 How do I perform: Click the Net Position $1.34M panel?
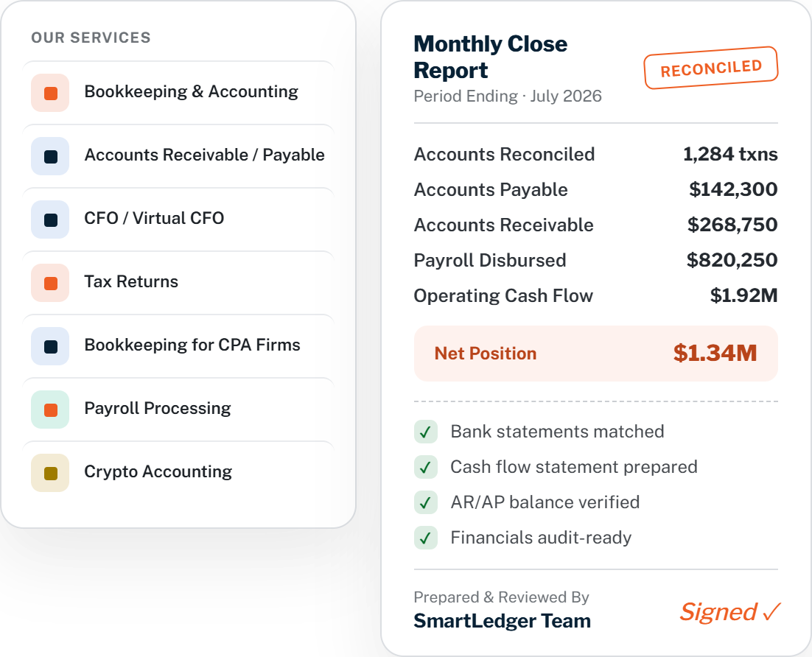[596, 354]
